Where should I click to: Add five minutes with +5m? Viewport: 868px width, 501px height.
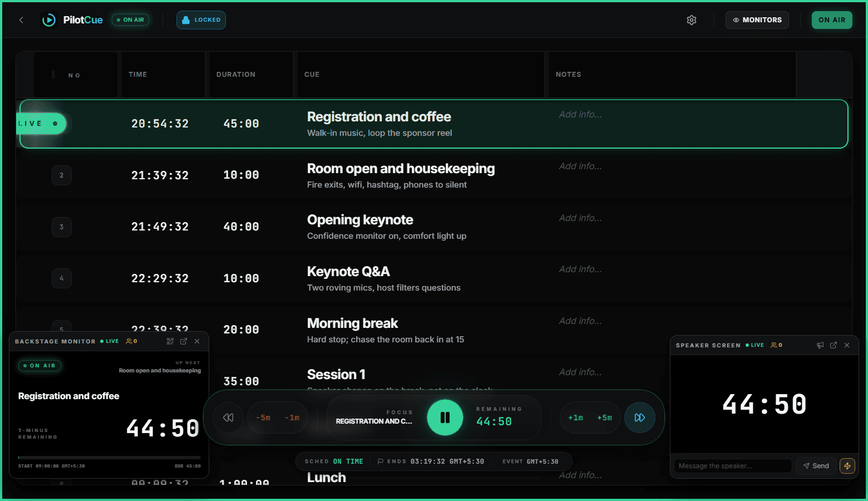coord(605,417)
